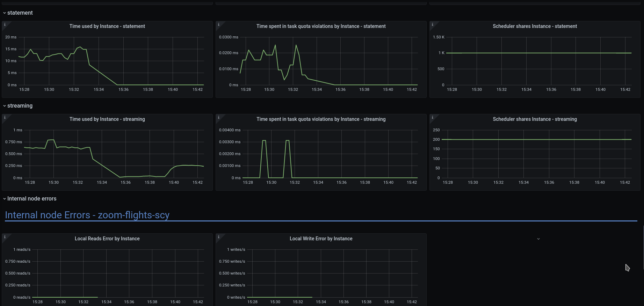The width and height of the screenshot is (644, 306).
Task: Open info icon on task quota violations - statement panel
Action: (x=219, y=24)
